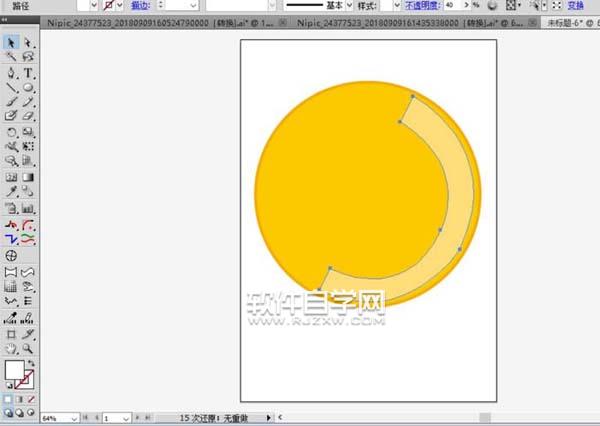Pick the Magic Wand tool
This screenshot has height=426, width=600.
click(x=11, y=57)
